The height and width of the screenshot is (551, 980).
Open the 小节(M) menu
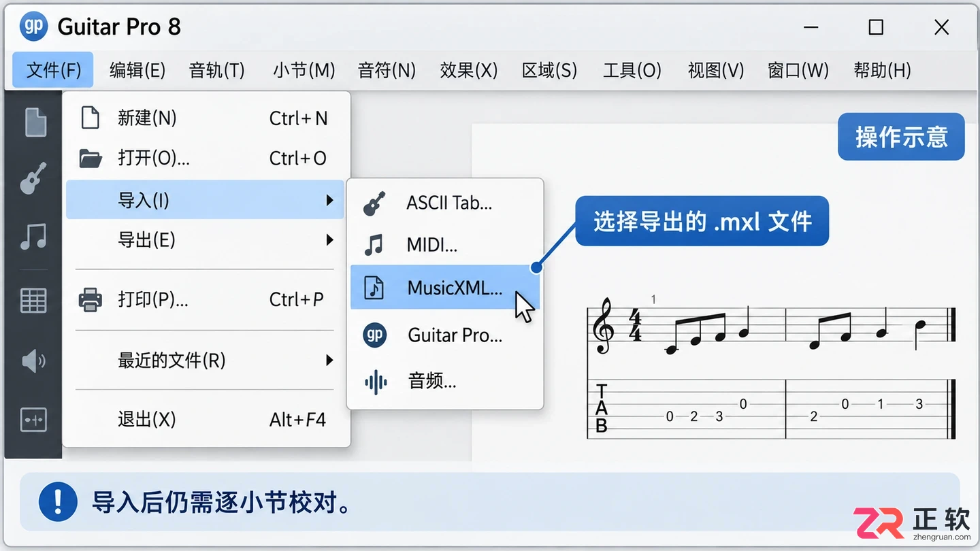click(x=304, y=70)
